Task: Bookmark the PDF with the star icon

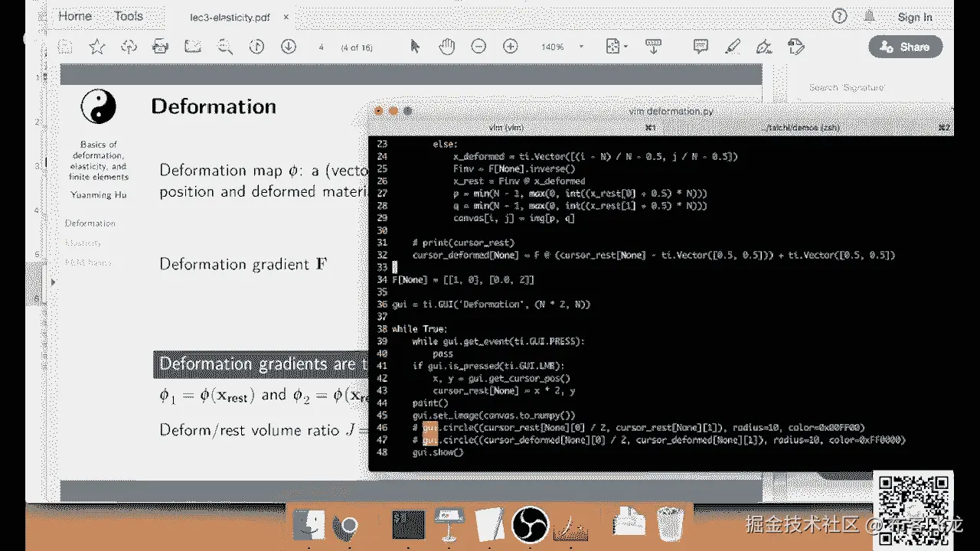Action: coord(96,47)
